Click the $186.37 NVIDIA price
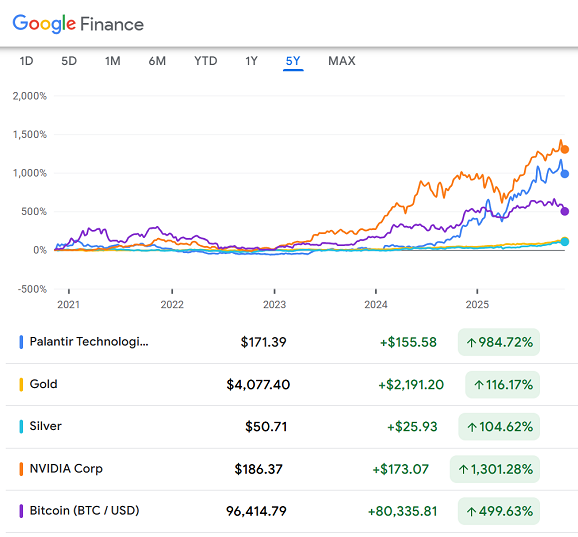Screen dimensions: 578x537 (258, 469)
